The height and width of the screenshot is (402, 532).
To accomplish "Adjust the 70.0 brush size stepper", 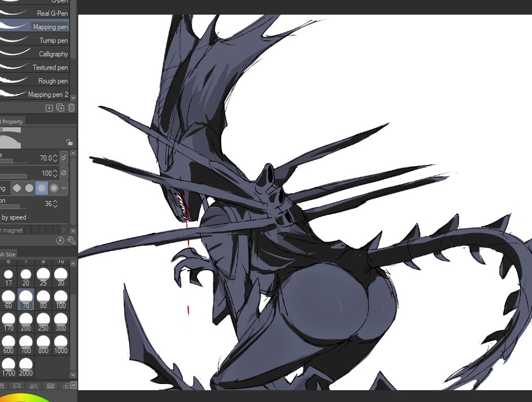I will pyautogui.click(x=55, y=158).
